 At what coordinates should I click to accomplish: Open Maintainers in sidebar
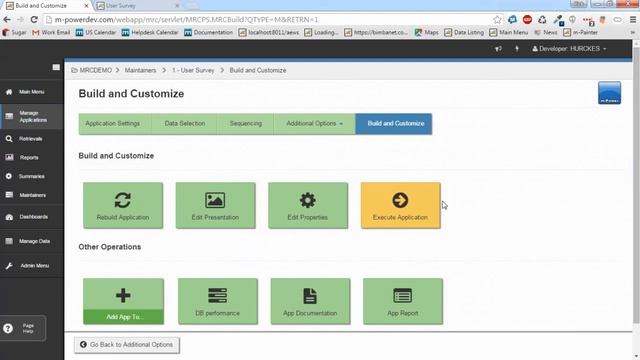tap(31, 195)
